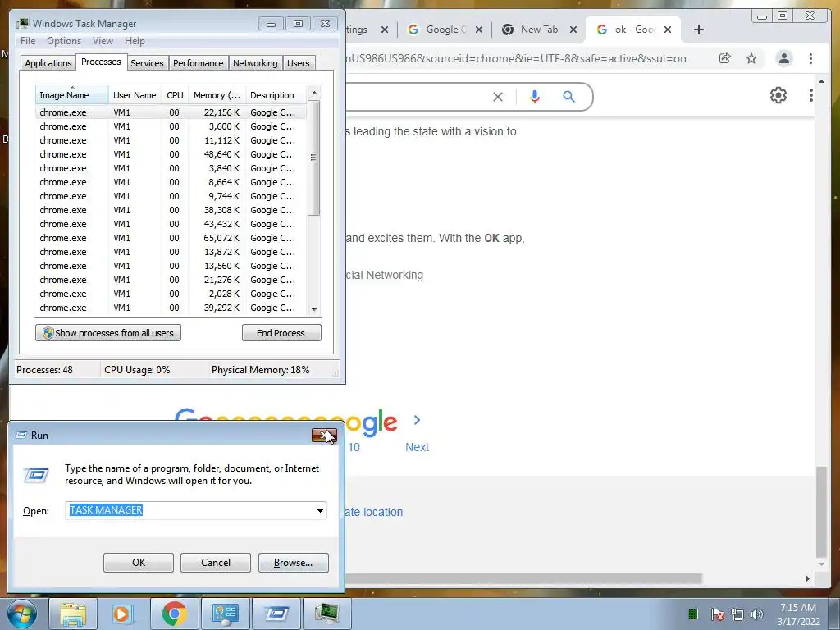Open the network tray icon

[x=737, y=614]
